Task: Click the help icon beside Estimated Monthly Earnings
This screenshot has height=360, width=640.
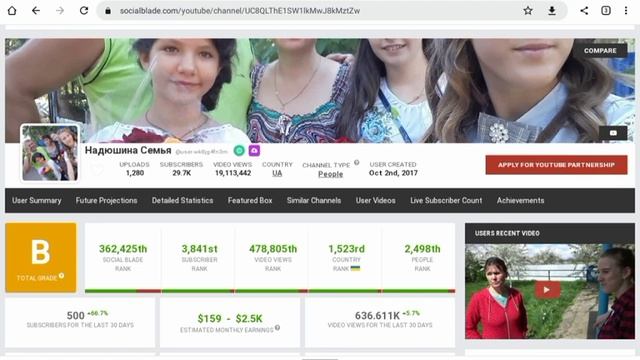Action: (x=278, y=327)
